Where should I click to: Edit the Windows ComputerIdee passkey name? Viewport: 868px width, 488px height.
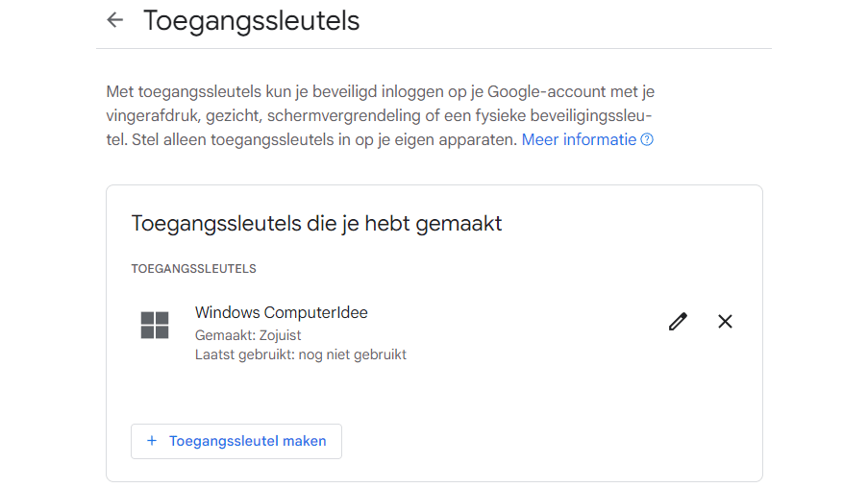(x=678, y=322)
